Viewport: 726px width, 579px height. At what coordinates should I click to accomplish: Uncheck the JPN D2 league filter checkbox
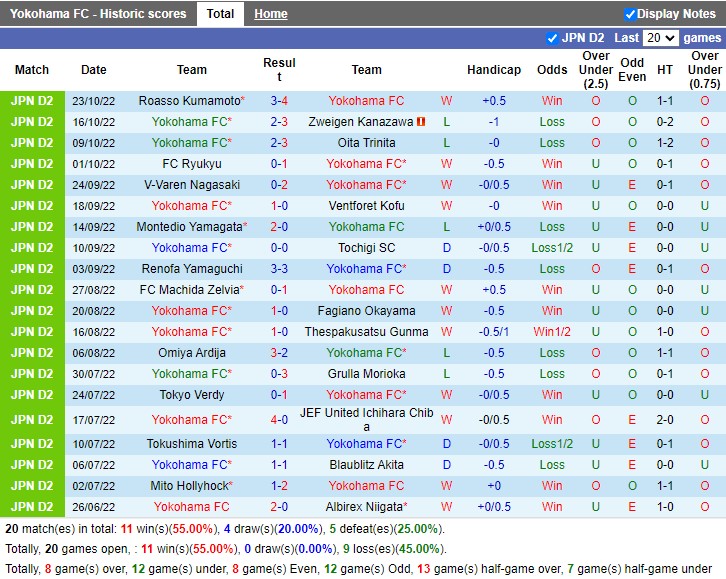pos(553,38)
